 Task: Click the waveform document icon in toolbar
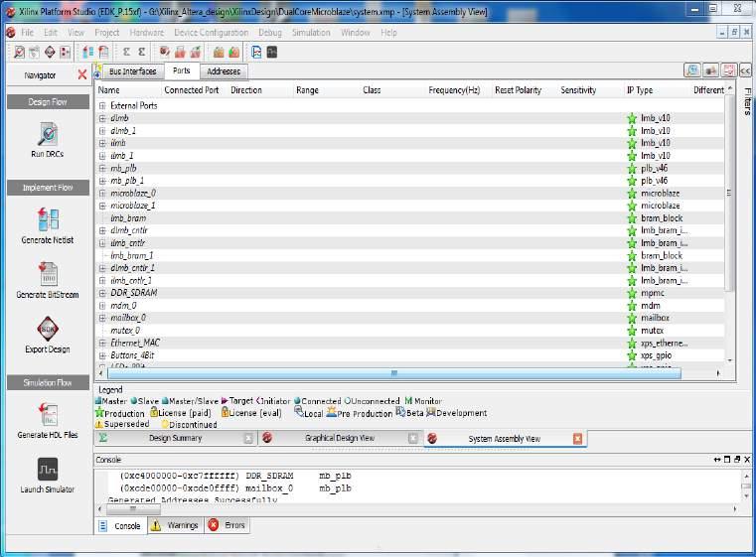coord(256,52)
